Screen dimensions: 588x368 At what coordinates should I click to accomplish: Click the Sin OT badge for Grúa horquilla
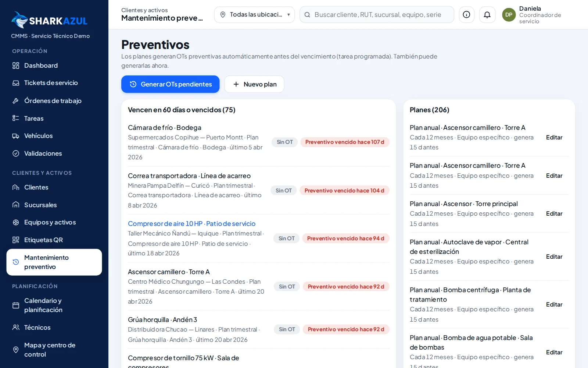[287, 329]
